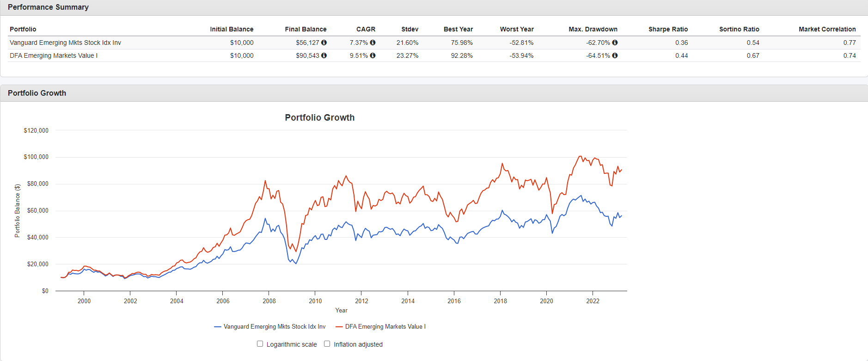This screenshot has height=361, width=868.
Task: Click the $100,000 y-axis label
Action: pyautogui.click(x=36, y=157)
